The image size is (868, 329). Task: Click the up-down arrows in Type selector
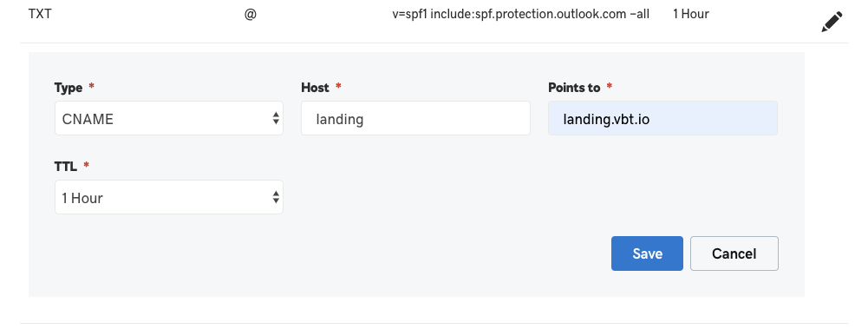(276, 118)
